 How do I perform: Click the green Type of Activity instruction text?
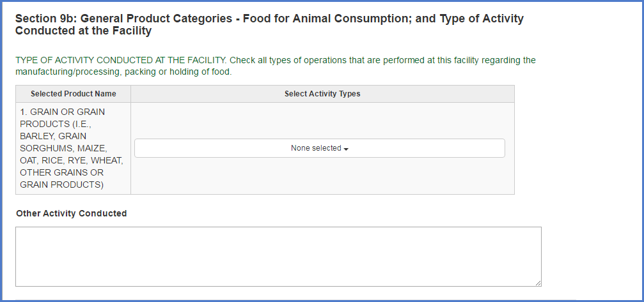[275, 61]
